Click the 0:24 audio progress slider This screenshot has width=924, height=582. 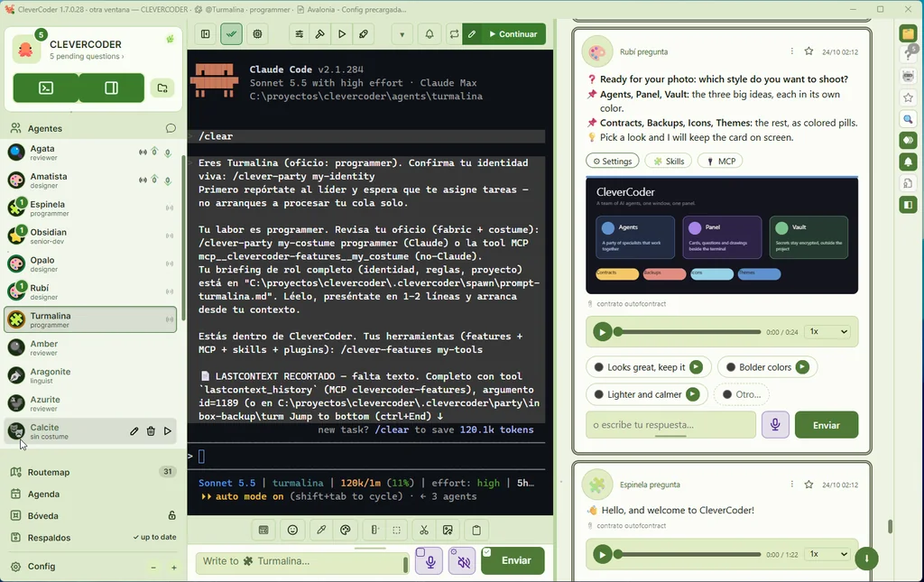point(687,332)
